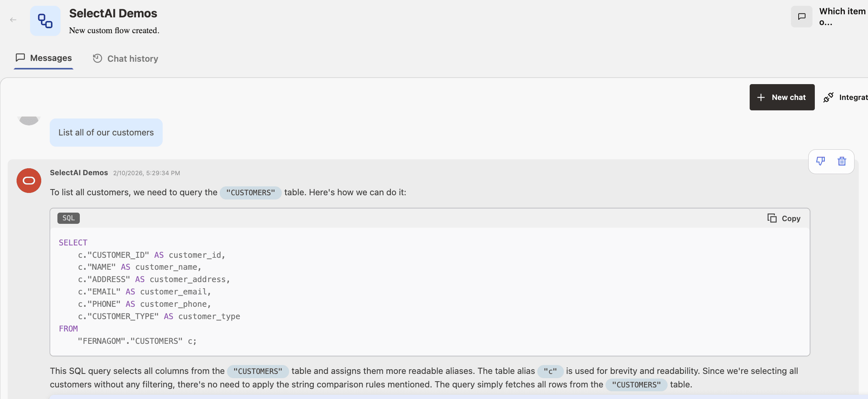
Task: Click the Integrate plug icon
Action: tap(829, 97)
